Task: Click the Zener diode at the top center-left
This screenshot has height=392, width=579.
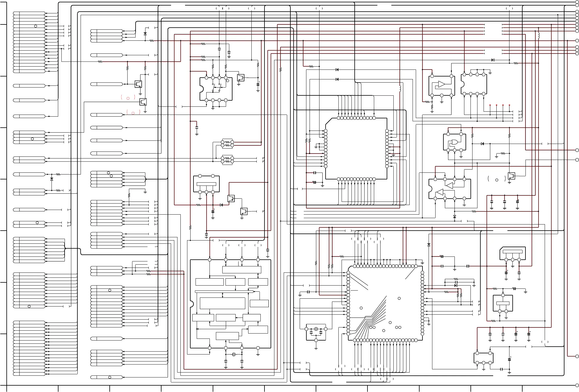Action: coord(145,34)
